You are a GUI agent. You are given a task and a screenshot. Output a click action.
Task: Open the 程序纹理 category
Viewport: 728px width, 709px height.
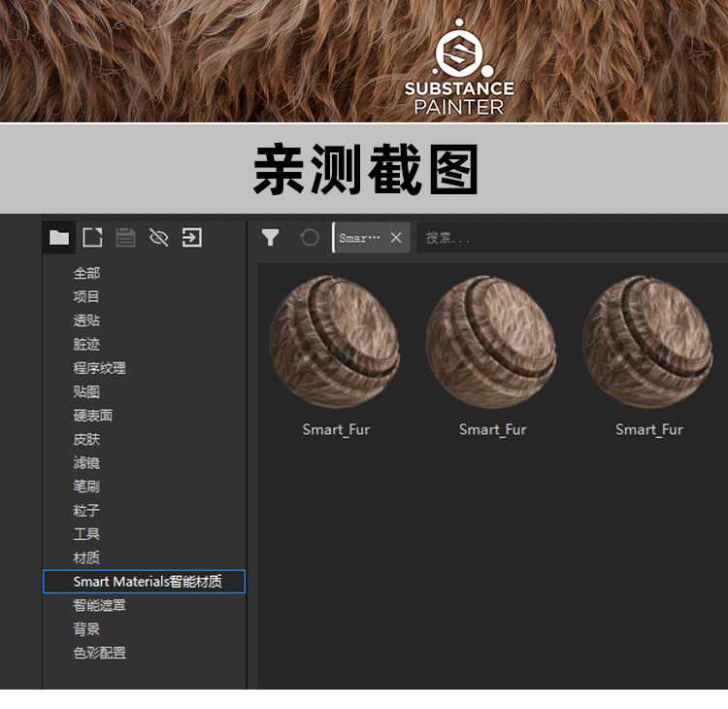click(99, 368)
